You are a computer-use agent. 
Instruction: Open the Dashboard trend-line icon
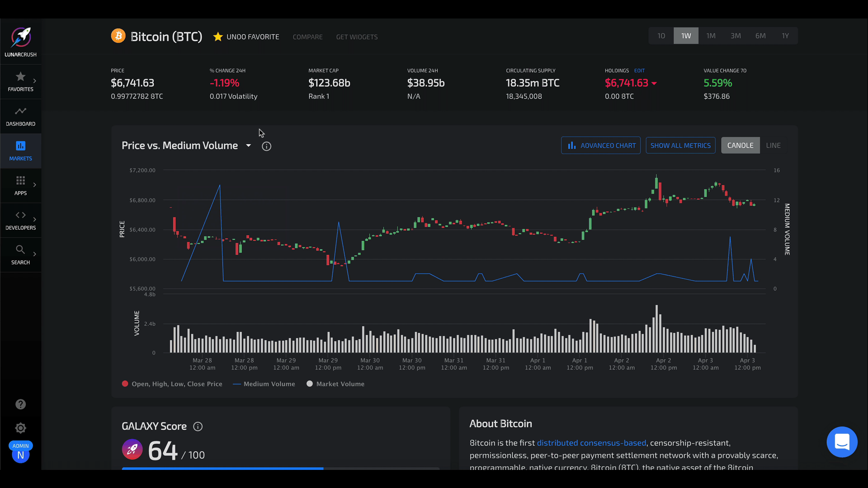[20, 111]
